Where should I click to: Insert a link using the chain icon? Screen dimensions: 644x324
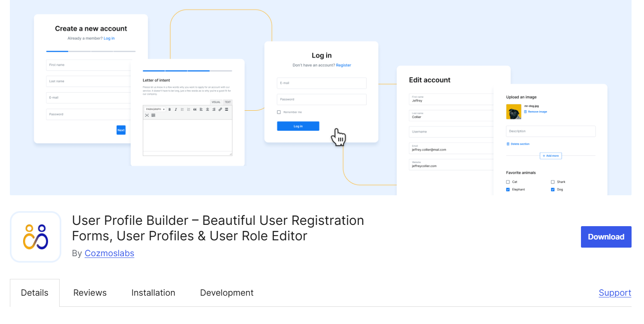pos(220,109)
